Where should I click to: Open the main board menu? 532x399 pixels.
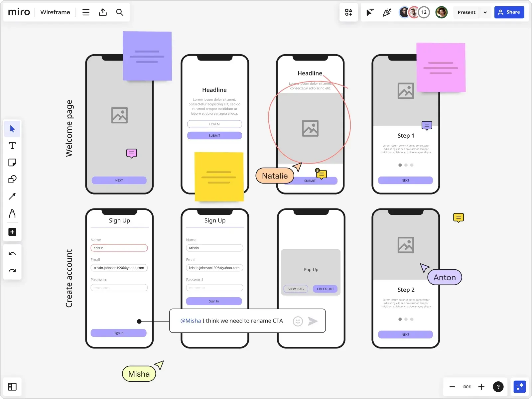[x=86, y=12]
